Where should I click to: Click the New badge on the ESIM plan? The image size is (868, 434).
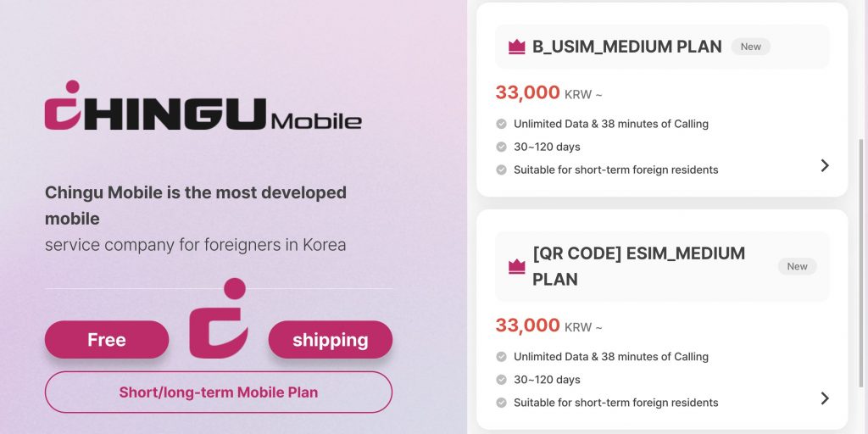pyautogui.click(x=798, y=266)
